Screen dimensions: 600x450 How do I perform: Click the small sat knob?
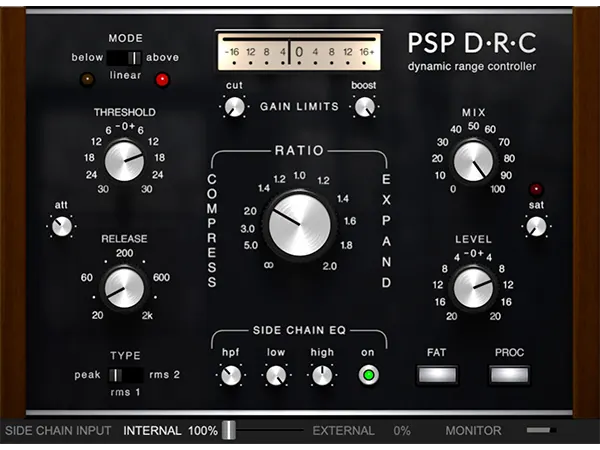coord(536,226)
